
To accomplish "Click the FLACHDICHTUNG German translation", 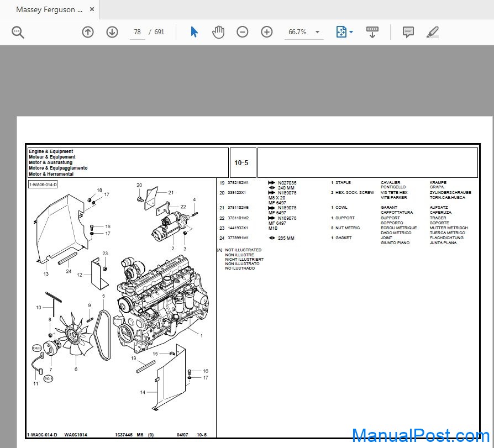I will (x=446, y=238).
